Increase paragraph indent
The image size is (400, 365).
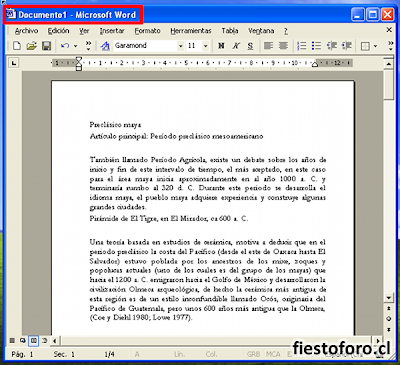(x=347, y=46)
